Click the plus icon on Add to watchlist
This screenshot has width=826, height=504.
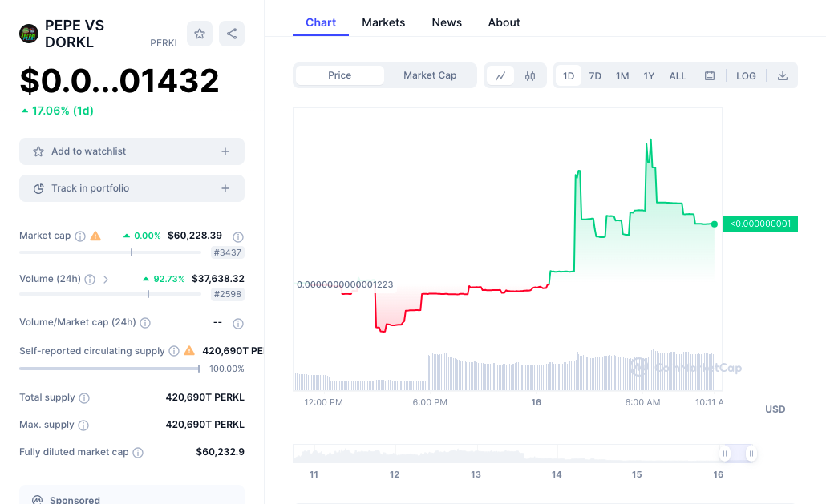(x=225, y=151)
